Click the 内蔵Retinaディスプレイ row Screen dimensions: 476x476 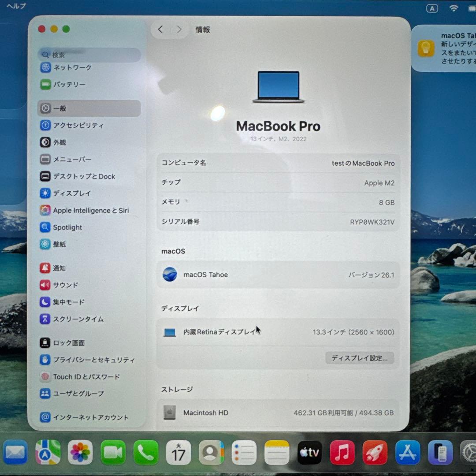tap(278, 332)
